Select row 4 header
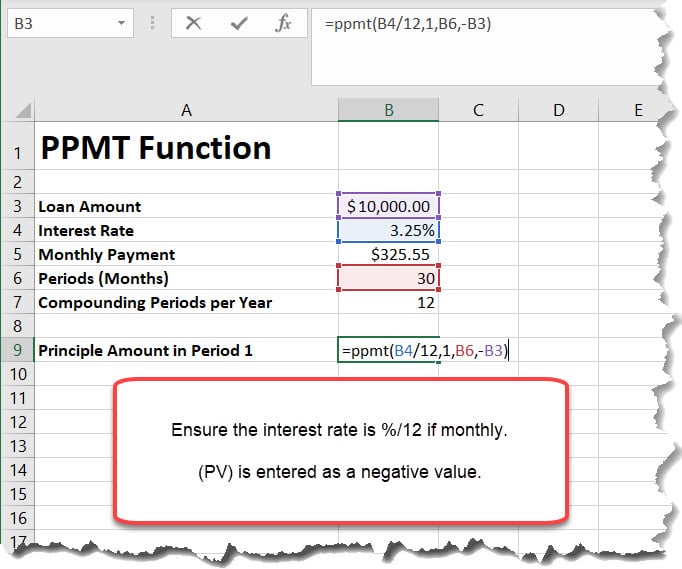 pyautogui.click(x=18, y=230)
